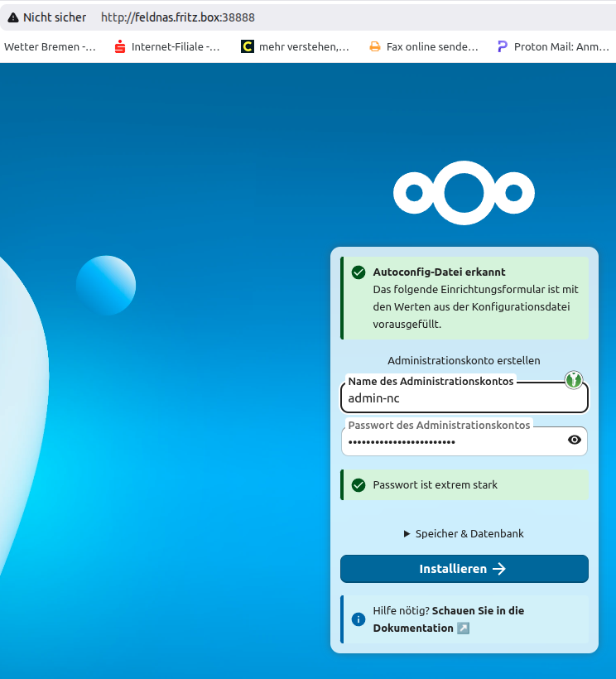
Task: Select the feldnas.fritz.box URL in address bar
Action: 177,17
